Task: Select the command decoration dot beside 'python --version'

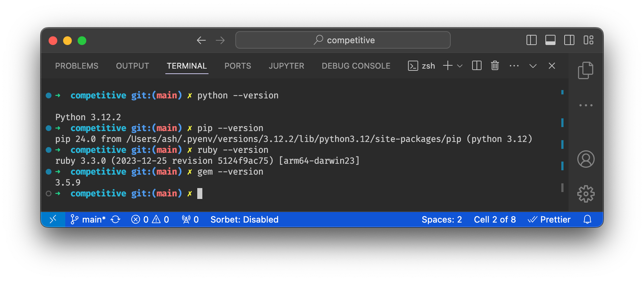Action: tap(49, 95)
